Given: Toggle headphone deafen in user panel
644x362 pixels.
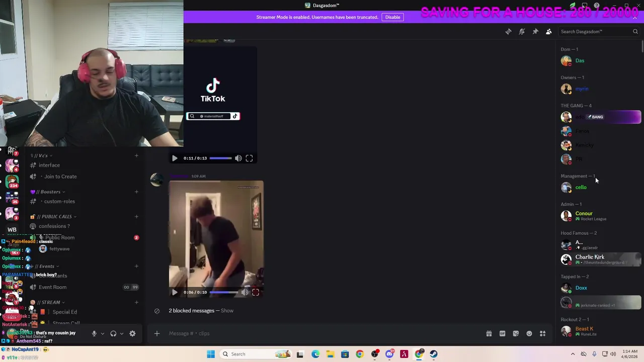Looking at the screenshot, I should [113, 333].
